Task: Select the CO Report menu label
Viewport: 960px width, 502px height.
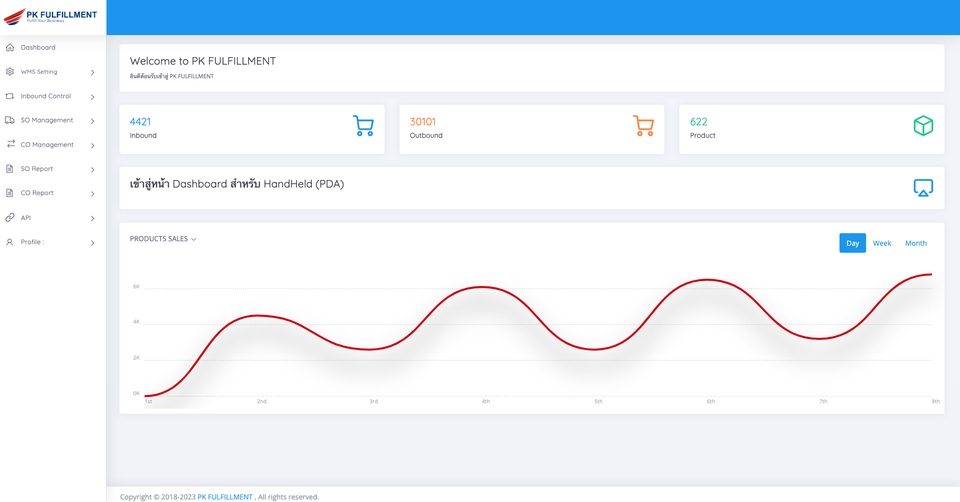Action: click(x=37, y=193)
